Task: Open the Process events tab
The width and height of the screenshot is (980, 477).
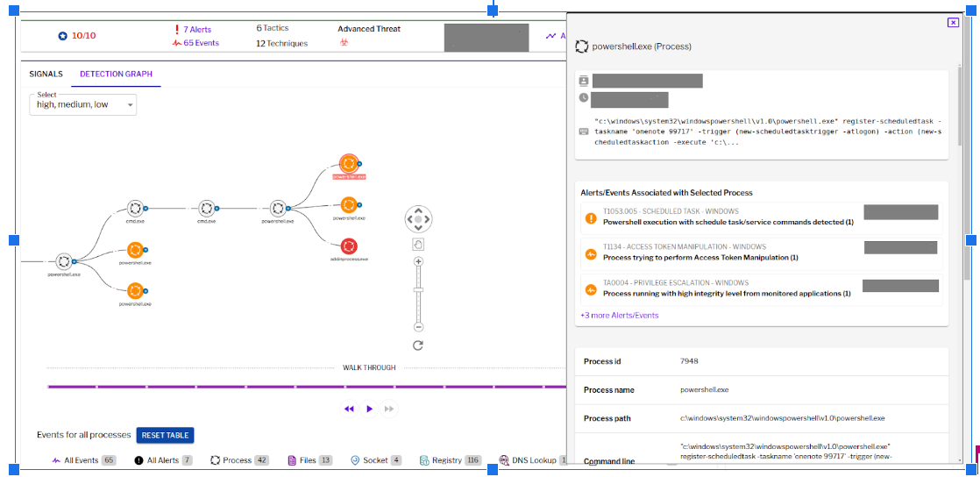Action: click(x=239, y=460)
